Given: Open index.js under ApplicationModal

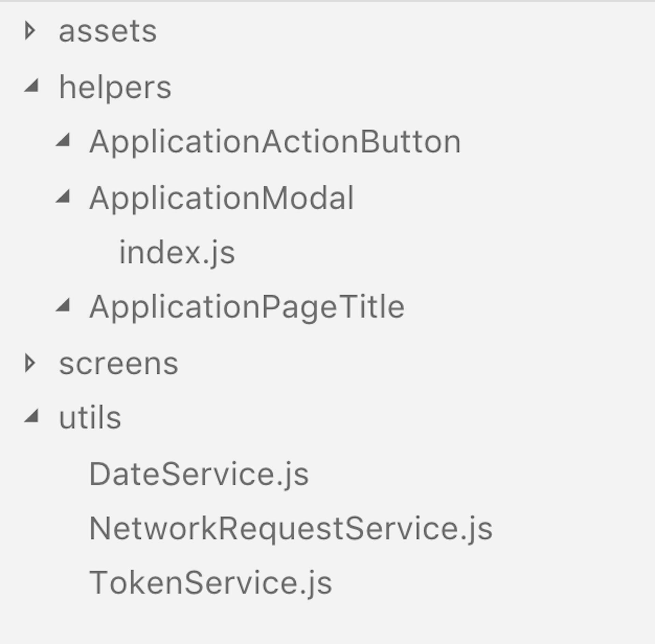Looking at the screenshot, I should coord(177,253).
